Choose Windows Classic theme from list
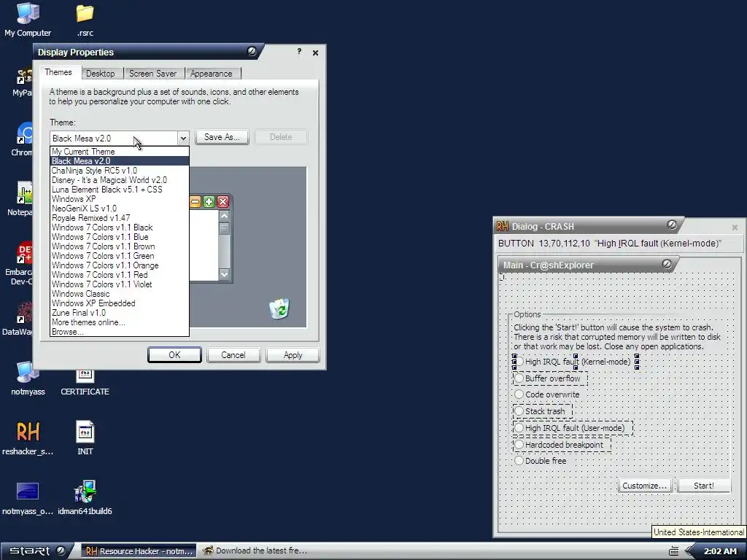Viewport: 747px width, 560px height. [x=120, y=294]
